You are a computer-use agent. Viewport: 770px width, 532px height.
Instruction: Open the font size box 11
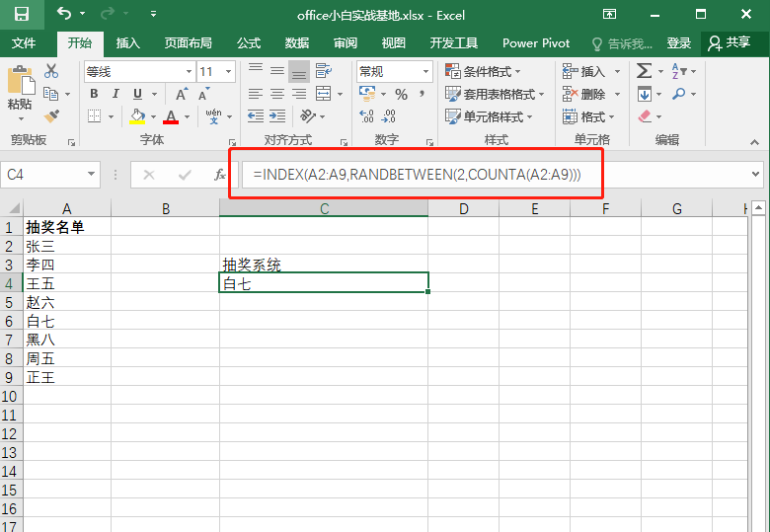[216, 72]
